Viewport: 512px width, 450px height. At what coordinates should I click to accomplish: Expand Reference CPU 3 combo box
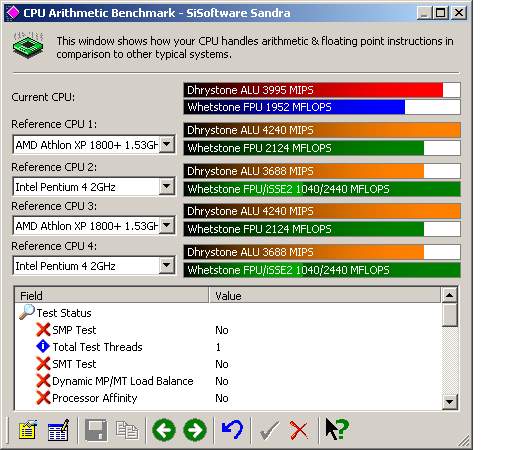93,226
